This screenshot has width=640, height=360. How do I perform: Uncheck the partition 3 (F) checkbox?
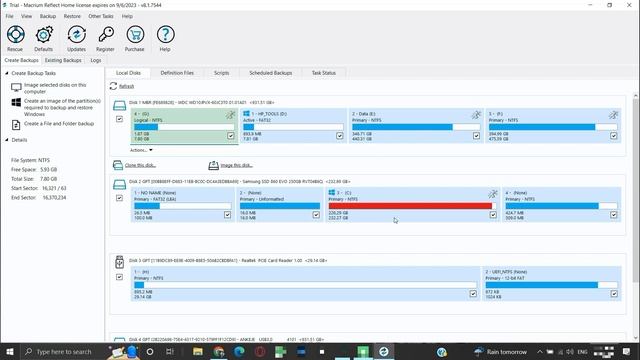tap(613, 136)
